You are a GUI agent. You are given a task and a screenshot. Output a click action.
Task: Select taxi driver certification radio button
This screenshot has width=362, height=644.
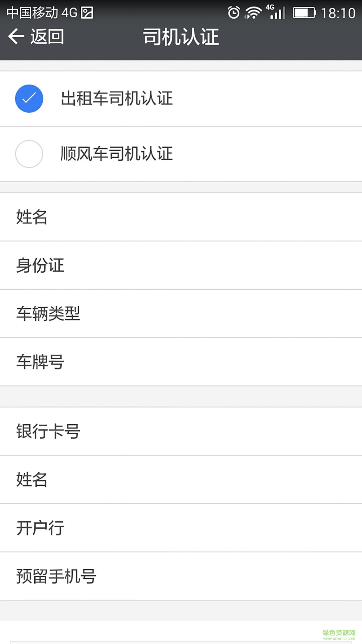coord(29,99)
